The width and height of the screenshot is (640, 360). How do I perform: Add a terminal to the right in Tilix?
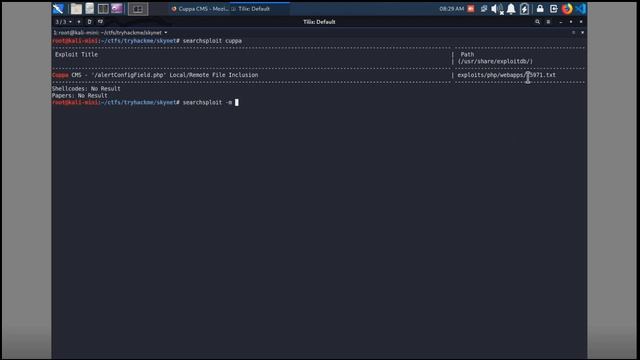coord(89,22)
